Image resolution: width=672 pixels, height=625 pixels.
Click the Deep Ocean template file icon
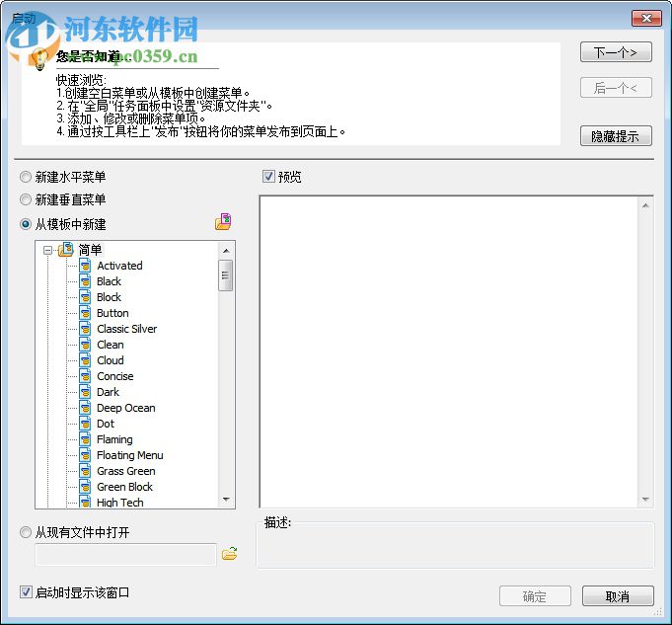point(85,408)
